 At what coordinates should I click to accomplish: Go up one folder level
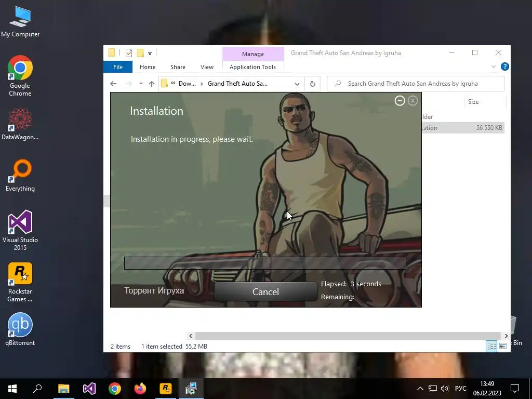[x=152, y=84]
